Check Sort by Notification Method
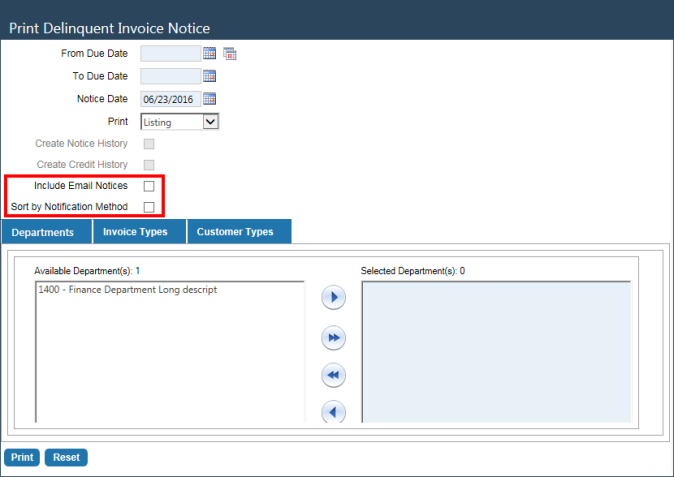Viewport: 674px width, 477px height. (x=149, y=207)
